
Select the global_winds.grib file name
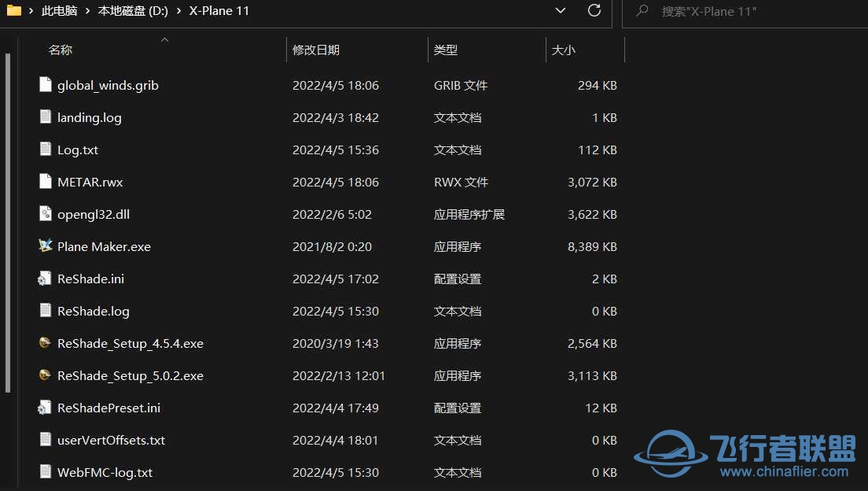pyautogui.click(x=108, y=85)
